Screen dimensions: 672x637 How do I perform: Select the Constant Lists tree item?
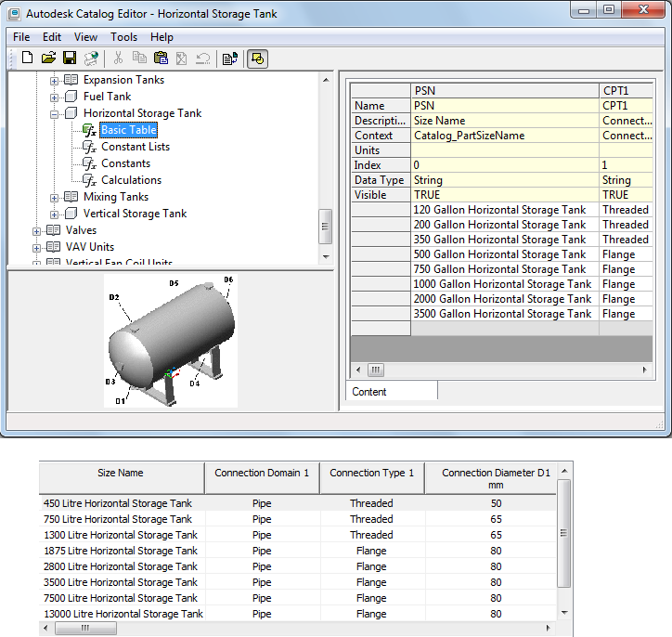coord(136,147)
